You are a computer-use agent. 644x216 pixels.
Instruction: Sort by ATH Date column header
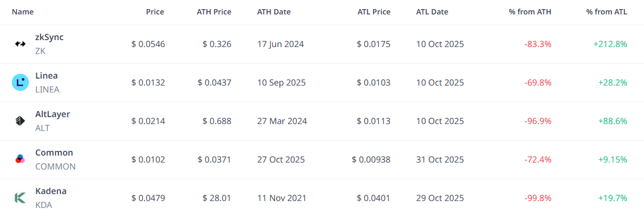(x=274, y=12)
